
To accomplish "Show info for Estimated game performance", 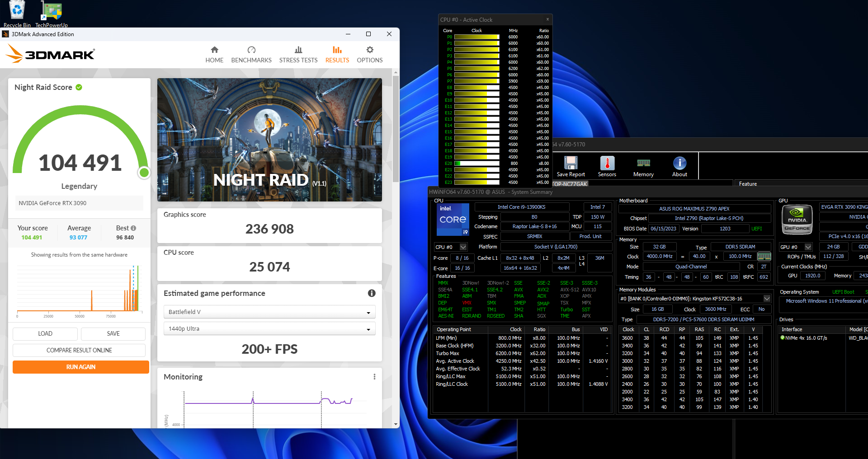I will point(372,293).
